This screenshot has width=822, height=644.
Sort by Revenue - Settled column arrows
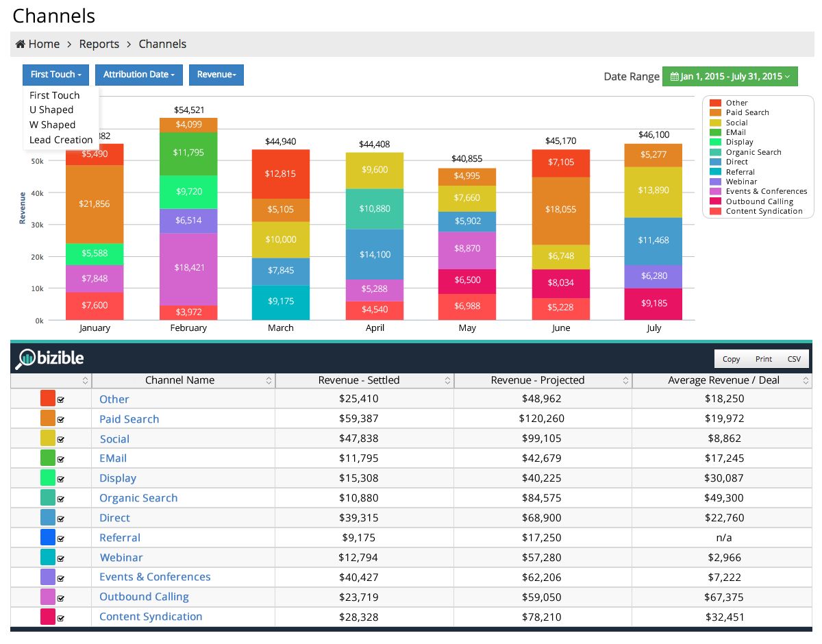click(x=447, y=380)
